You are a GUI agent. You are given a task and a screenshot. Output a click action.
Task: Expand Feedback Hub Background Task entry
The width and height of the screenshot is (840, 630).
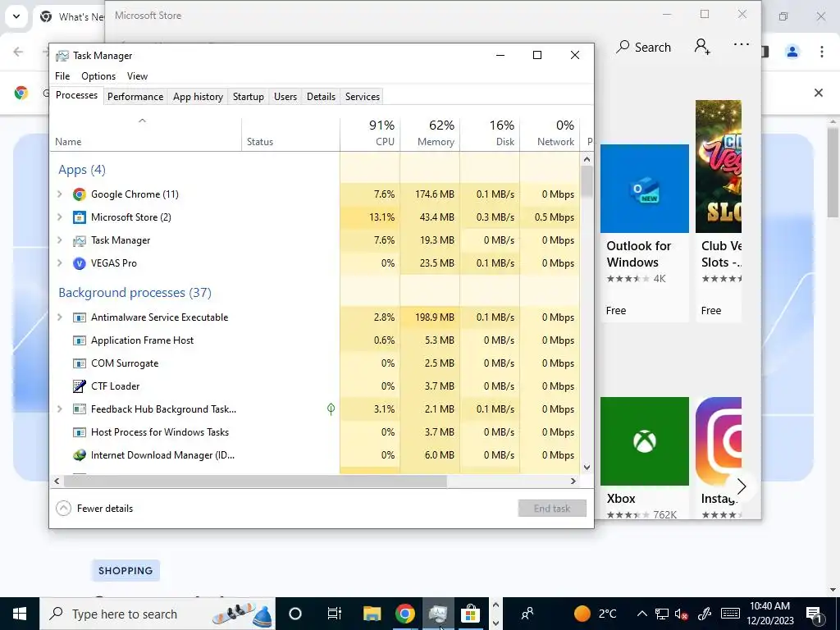(60, 409)
